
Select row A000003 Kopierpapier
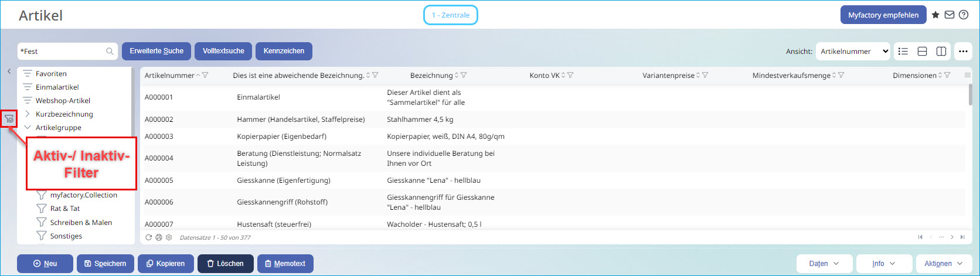(x=553, y=137)
